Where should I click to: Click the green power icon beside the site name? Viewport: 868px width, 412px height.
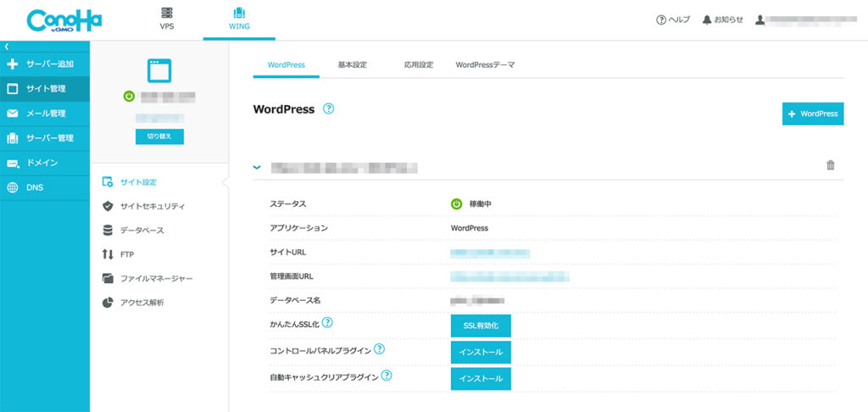(x=129, y=97)
